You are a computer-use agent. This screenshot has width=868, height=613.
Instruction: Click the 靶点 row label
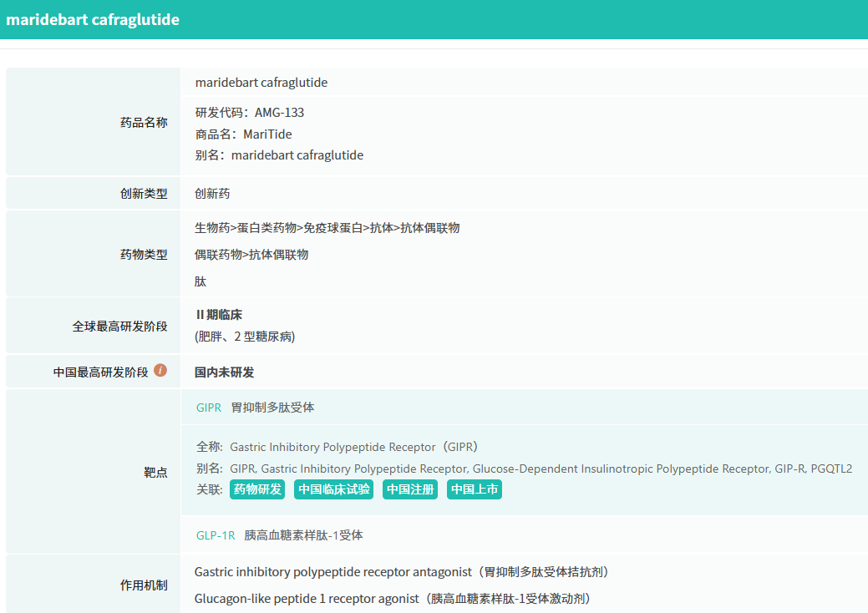[x=155, y=473]
